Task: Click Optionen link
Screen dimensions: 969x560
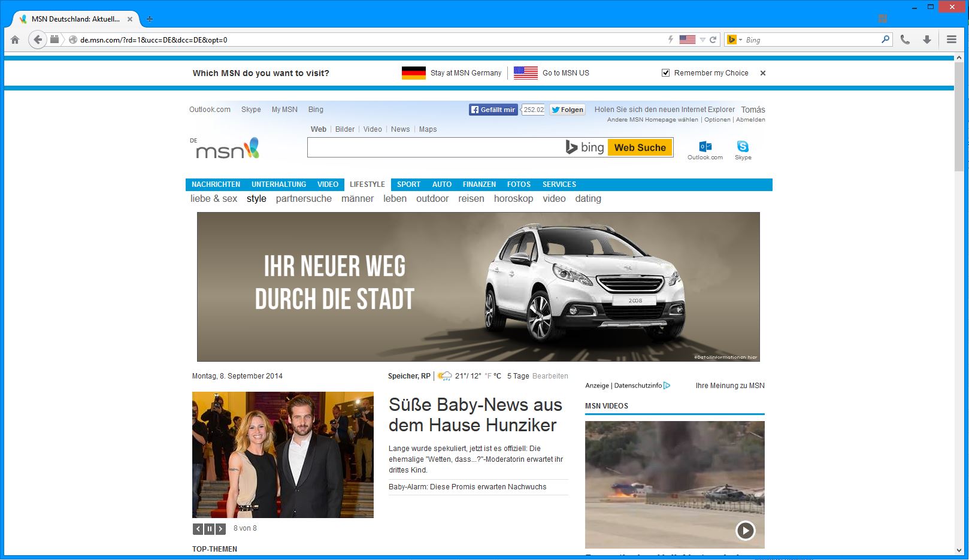Action: coord(717,120)
